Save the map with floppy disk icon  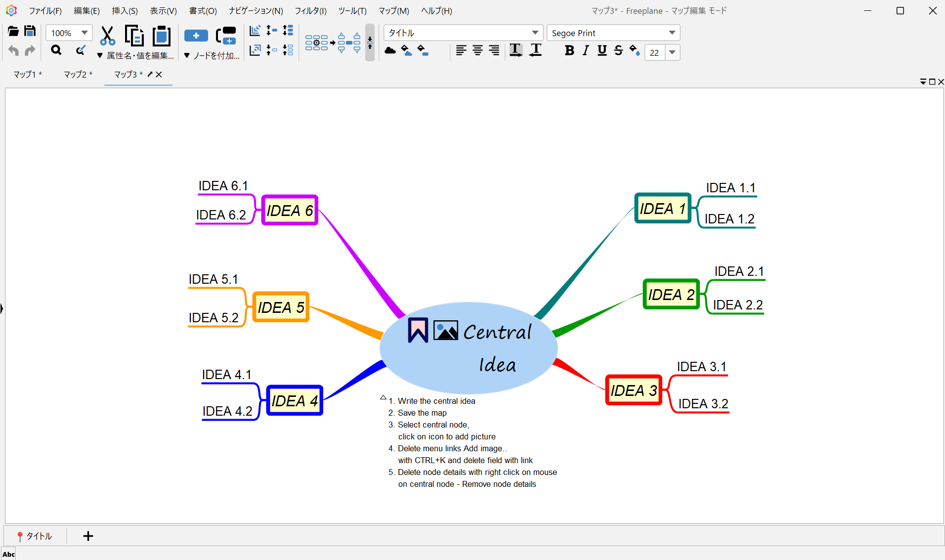[30, 31]
